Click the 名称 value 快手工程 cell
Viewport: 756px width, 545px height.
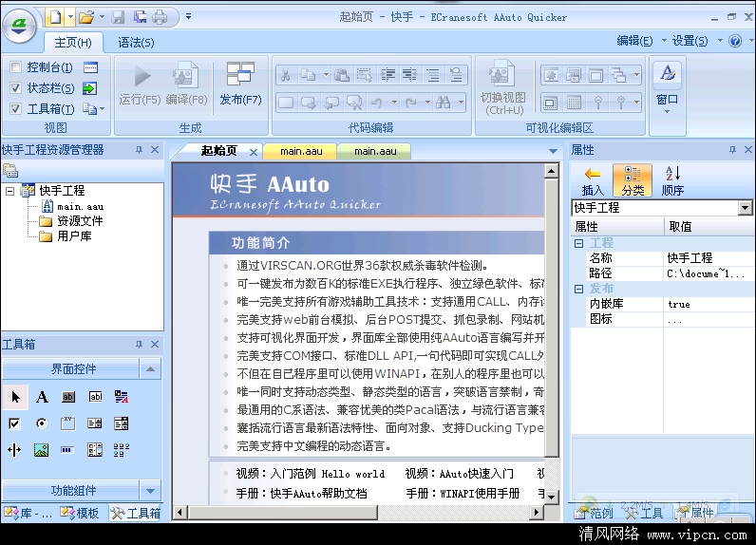[x=709, y=258]
